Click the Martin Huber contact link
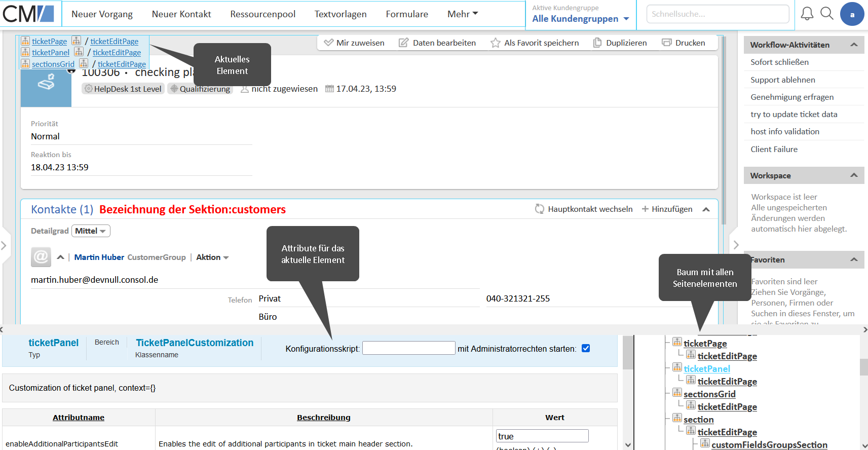Viewport: 868px width, 450px height. pyautogui.click(x=99, y=257)
